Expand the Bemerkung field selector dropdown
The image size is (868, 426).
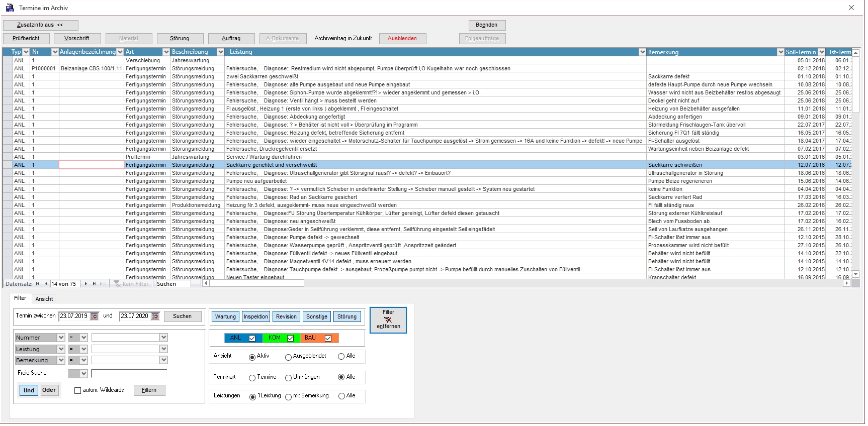pos(61,360)
